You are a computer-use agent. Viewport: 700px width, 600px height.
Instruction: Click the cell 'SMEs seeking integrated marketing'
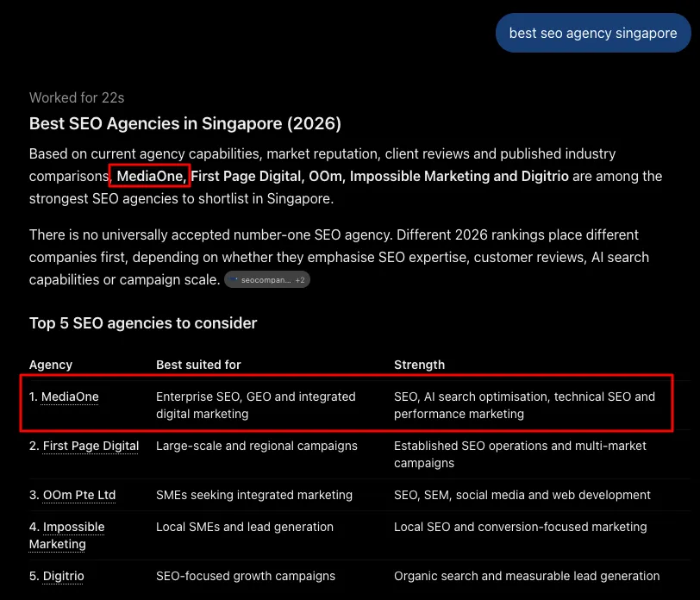254,495
